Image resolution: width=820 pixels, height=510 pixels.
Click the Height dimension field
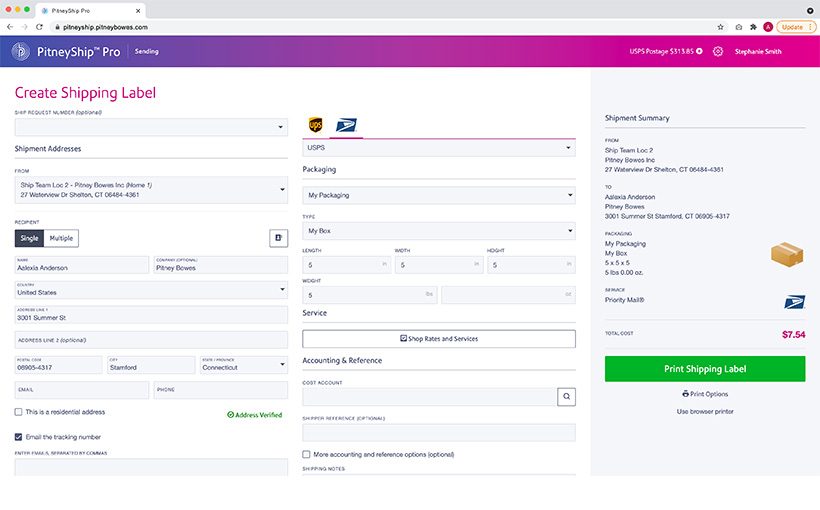[531, 265]
